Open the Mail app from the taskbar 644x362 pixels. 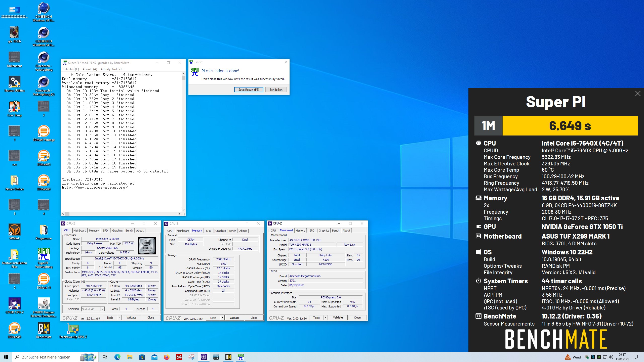tap(154, 357)
